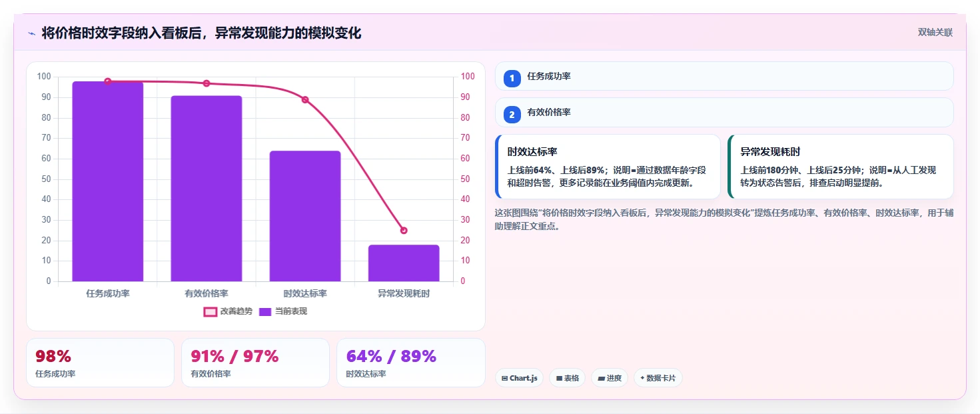Click the 双轴关联 label in header
Viewport: 980px width, 414px height.
(x=935, y=32)
